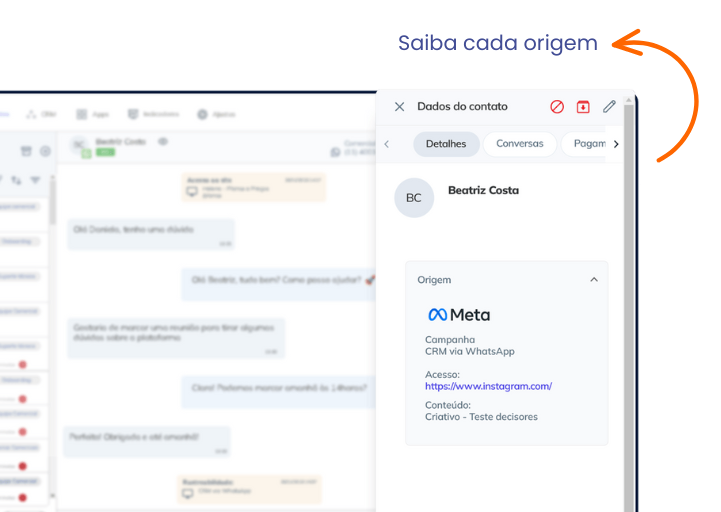721x512 pixels.
Task: Close the Dados do contato panel
Action: [399, 107]
